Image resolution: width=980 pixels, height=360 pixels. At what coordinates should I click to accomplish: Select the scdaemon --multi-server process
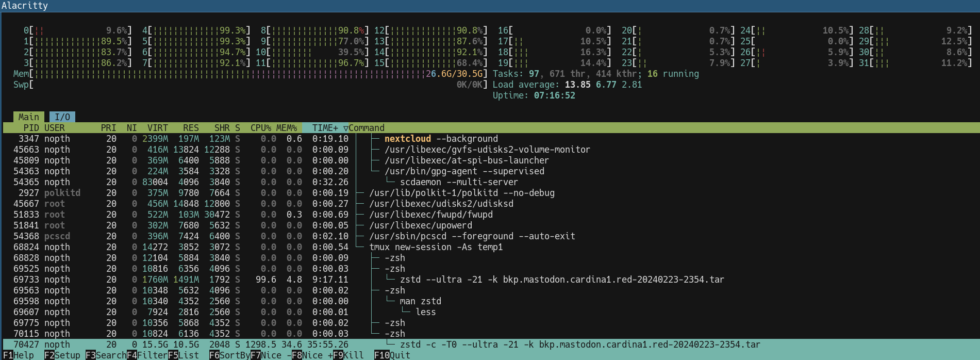[491, 182]
